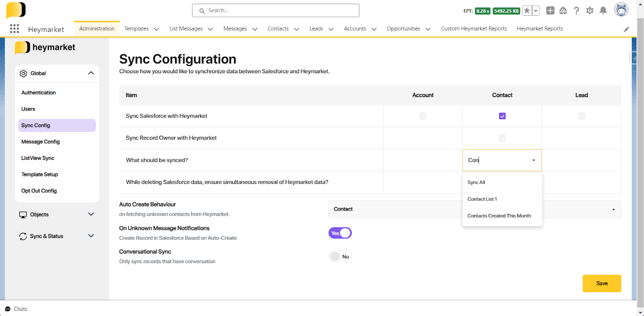Open the user profile avatar
Viewport: 644px width, 316px height.
point(621,10)
